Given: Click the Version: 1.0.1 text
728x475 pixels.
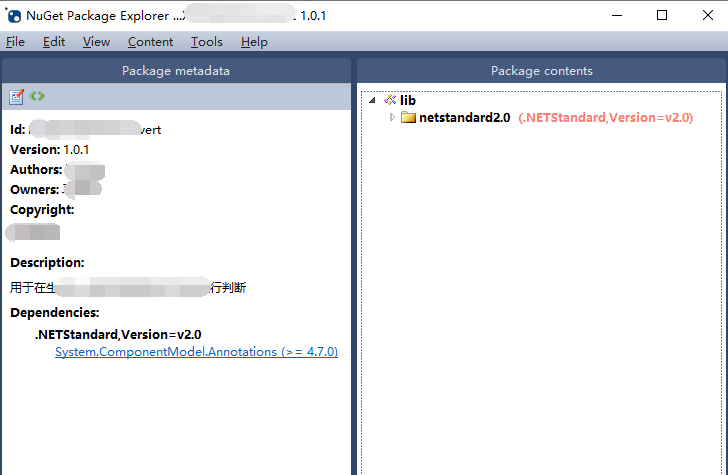Looking at the screenshot, I should [50, 150].
